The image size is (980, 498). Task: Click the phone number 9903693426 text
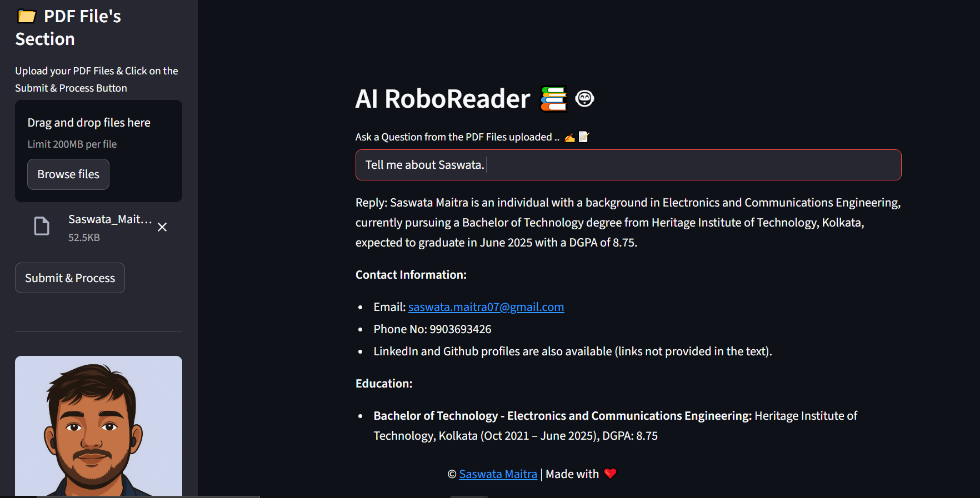point(461,329)
